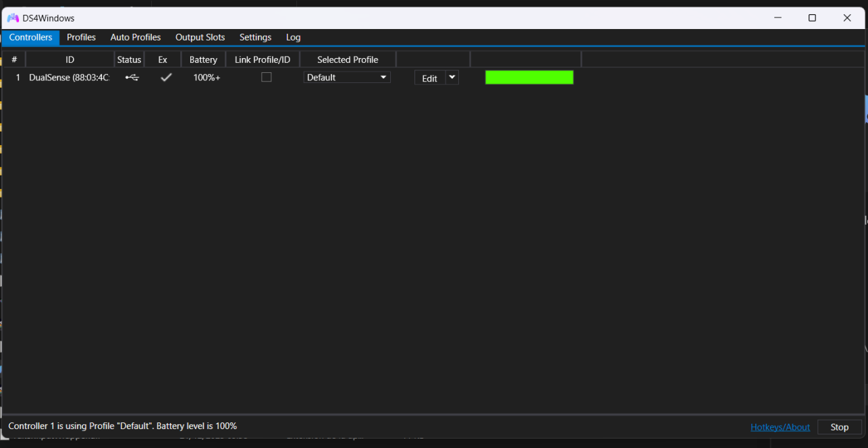Screen dimensions: 868x448
Task: Click the ID column header
Action: click(70, 59)
